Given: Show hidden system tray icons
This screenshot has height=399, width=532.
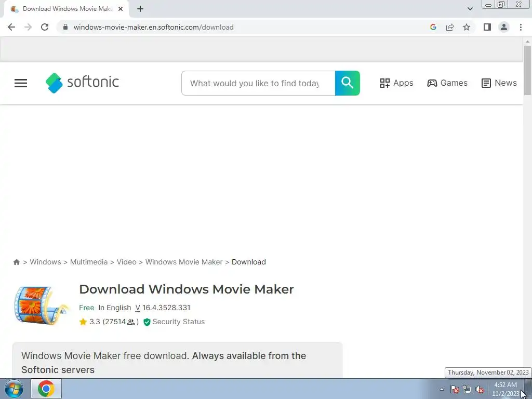Looking at the screenshot, I should (442, 389).
